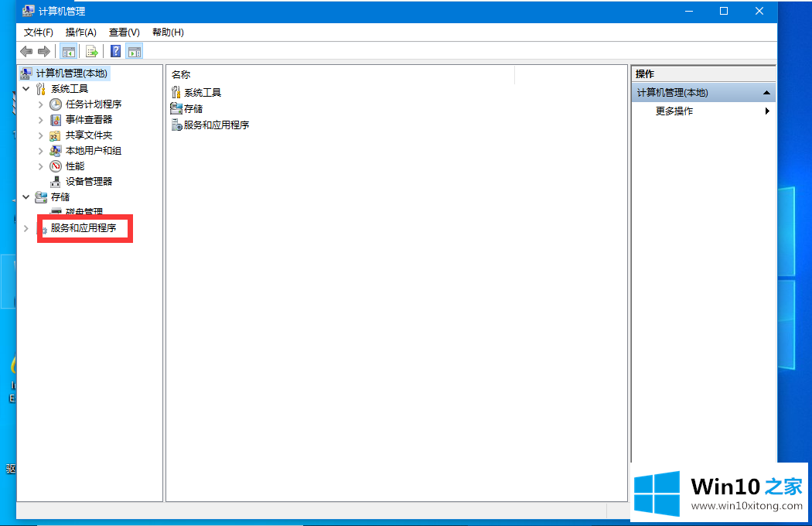Open the 文件(F) menu
The height and width of the screenshot is (526, 812).
coord(39,32)
